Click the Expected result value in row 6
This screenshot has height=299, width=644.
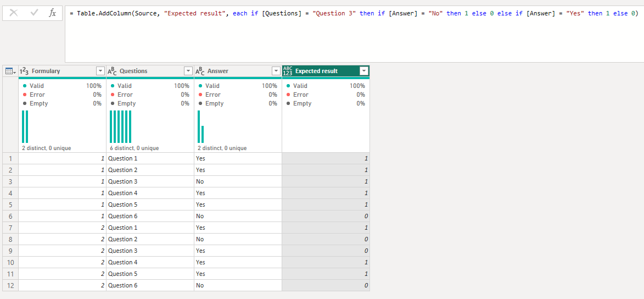(x=326, y=216)
